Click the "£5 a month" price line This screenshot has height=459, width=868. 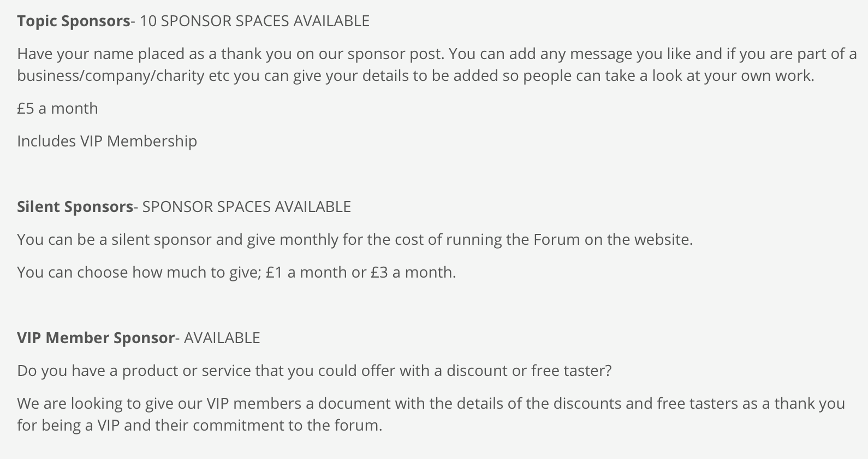pos(58,109)
